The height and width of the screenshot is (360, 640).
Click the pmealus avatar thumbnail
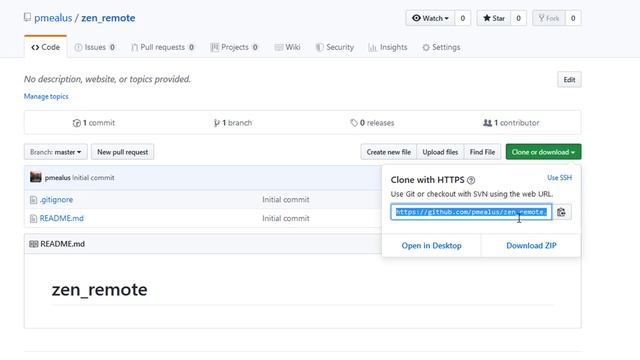[36, 177]
